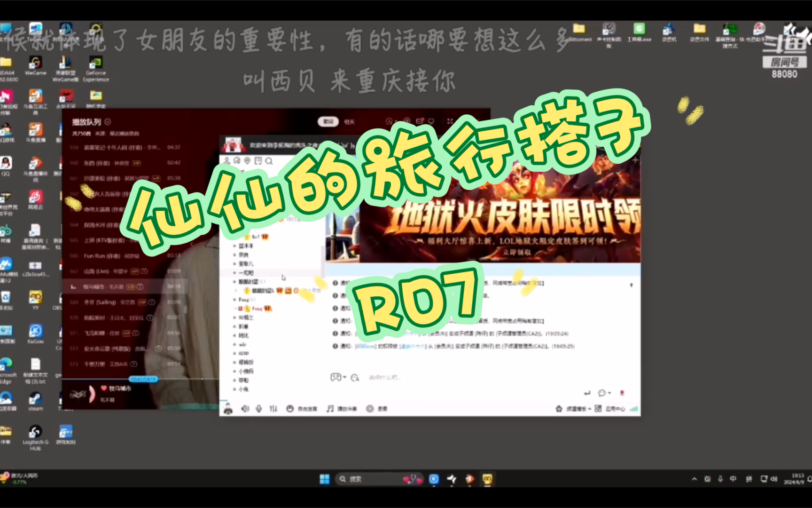Select the 相关 tab in music player
Screen dimensions: 812x508
(349, 122)
